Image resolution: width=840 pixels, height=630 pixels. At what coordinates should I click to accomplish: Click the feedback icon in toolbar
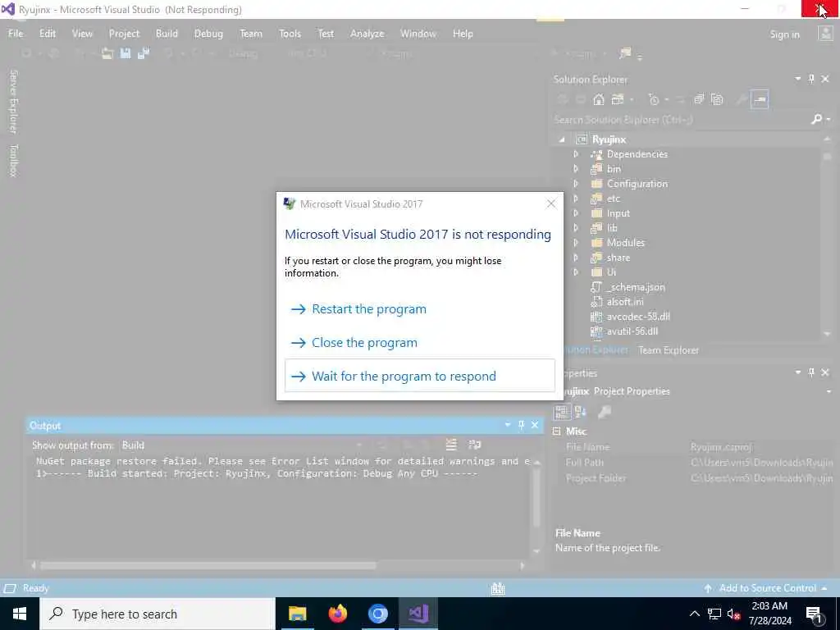(625, 53)
